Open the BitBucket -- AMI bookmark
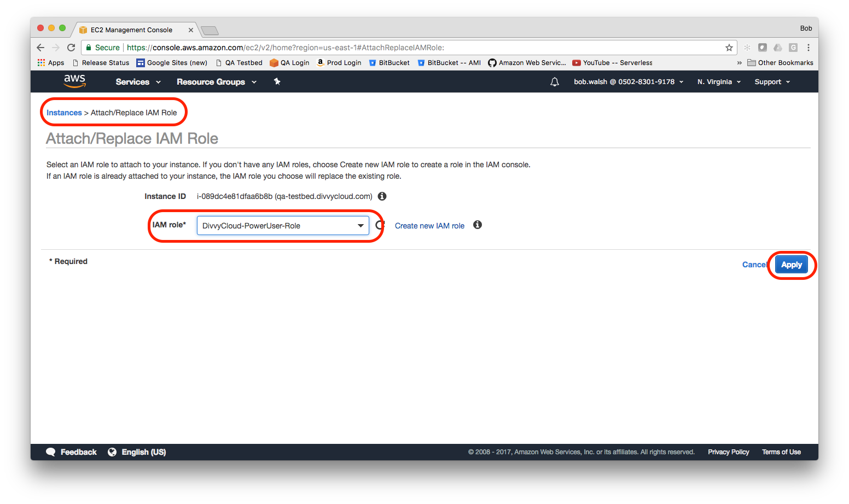The height and width of the screenshot is (504, 849). (449, 63)
